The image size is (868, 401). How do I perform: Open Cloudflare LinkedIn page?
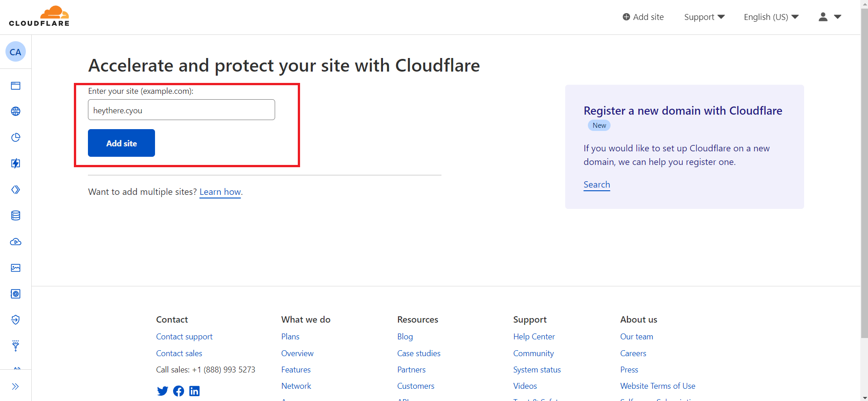(194, 391)
